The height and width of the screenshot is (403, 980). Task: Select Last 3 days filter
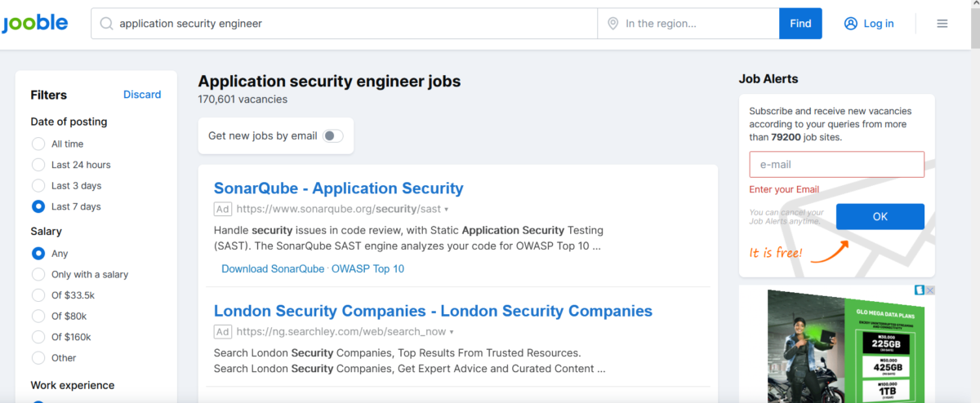pyautogui.click(x=38, y=185)
